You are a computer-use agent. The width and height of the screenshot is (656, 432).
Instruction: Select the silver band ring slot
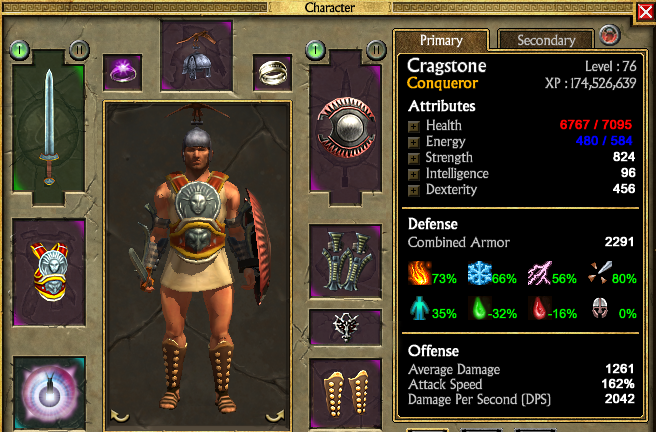272,73
